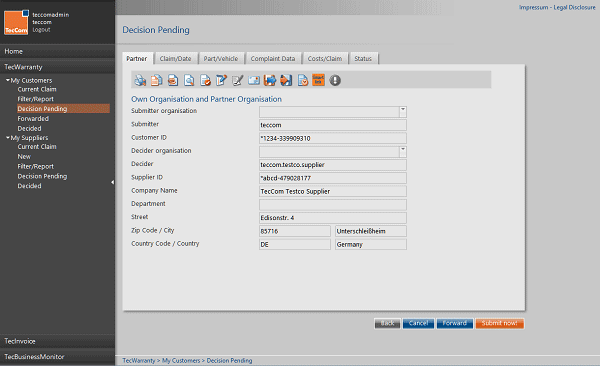Click the Logout link

coord(41,29)
